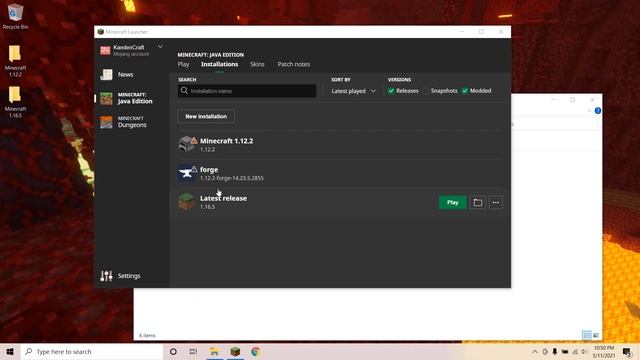Image resolution: width=640 pixels, height=360 pixels.
Task: Click the taskbar search box
Action: 92,351
